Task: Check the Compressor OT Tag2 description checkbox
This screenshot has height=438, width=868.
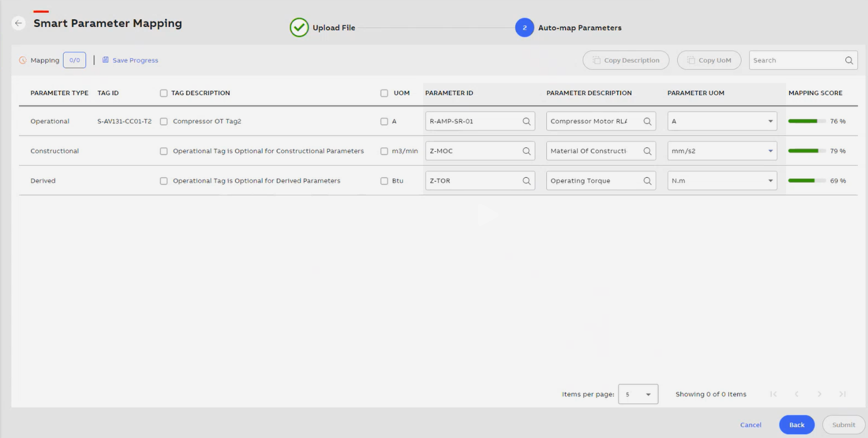Action: pyautogui.click(x=164, y=122)
